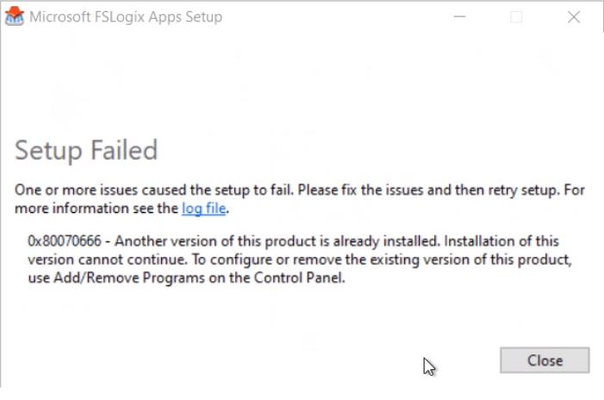Click the Microsoft FSLogix Apps Setup title text
Viewport: 604px width, 400px height.
126,17
